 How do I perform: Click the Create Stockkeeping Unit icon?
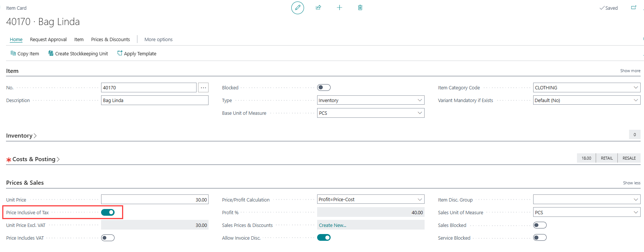[x=51, y=53]
